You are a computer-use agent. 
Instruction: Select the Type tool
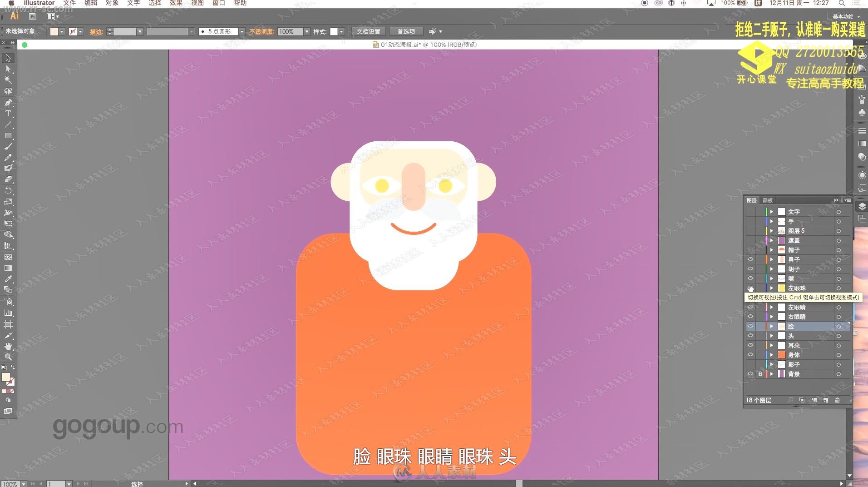point(8,114)
